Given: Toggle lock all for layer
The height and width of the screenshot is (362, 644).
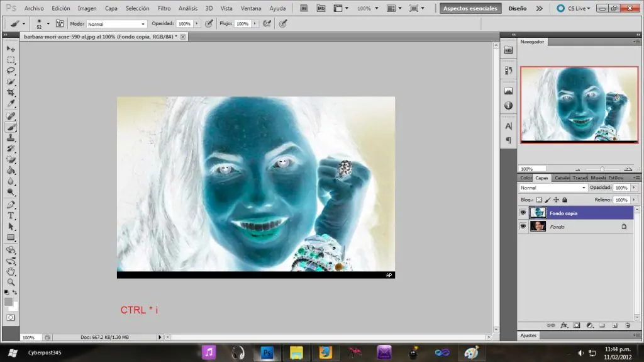Looking at the screenshot, I should 565,200.
